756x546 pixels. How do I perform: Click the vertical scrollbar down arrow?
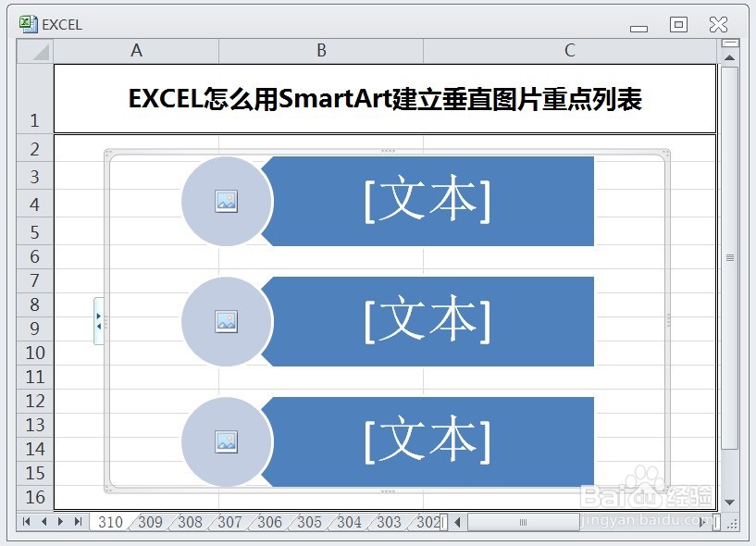pos(729,503)
